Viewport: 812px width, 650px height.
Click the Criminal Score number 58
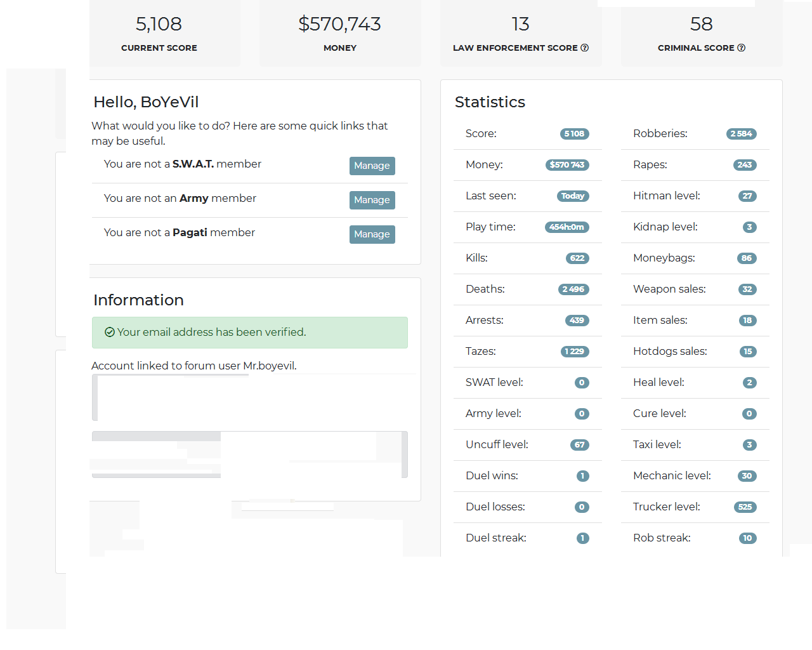[x=702, y=24]
